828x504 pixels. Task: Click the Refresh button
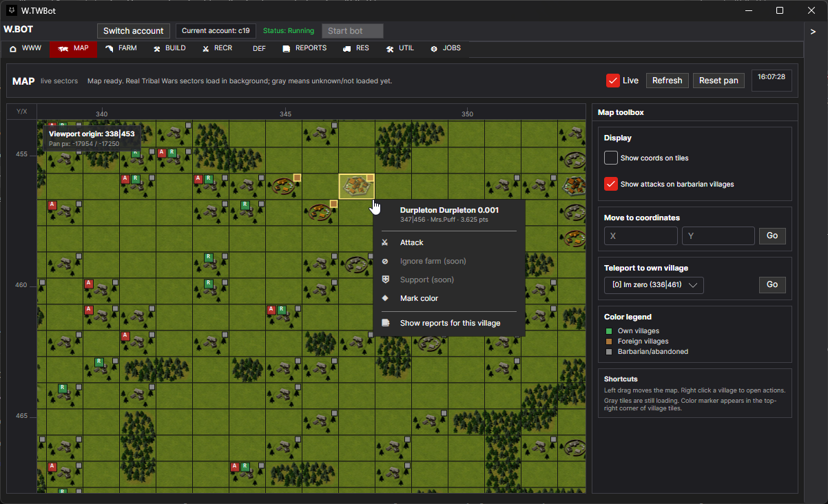tap(667, 81)
